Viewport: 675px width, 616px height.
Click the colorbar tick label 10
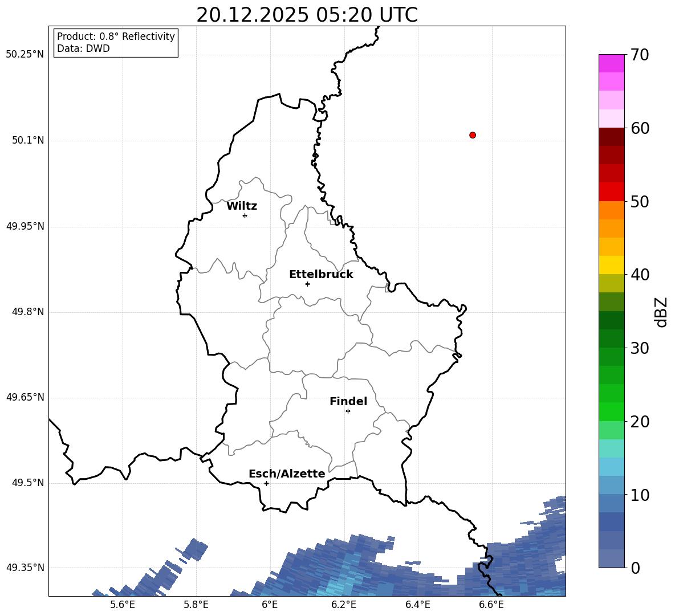click(640, 495)
